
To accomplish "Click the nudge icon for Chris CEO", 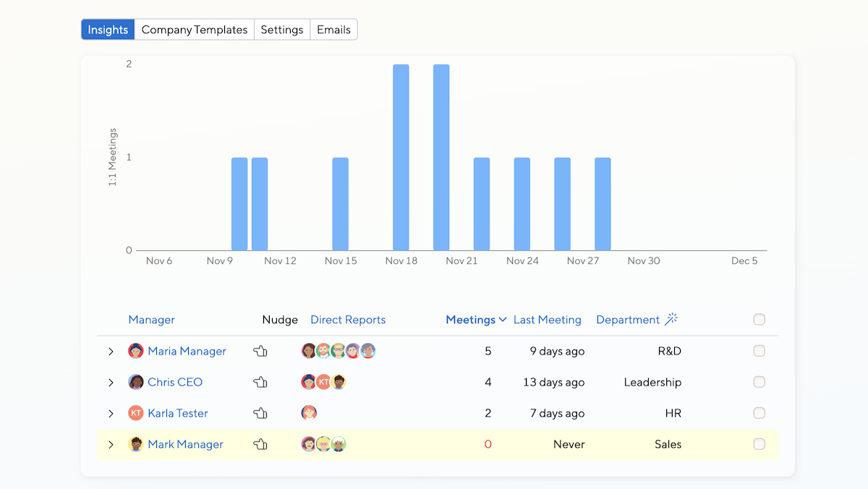I will point(260,383).
